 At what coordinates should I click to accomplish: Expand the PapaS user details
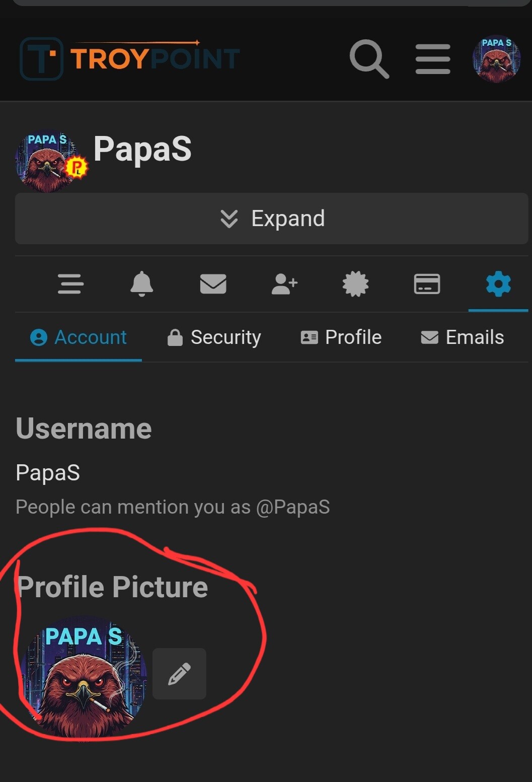(x=272, y=219)
